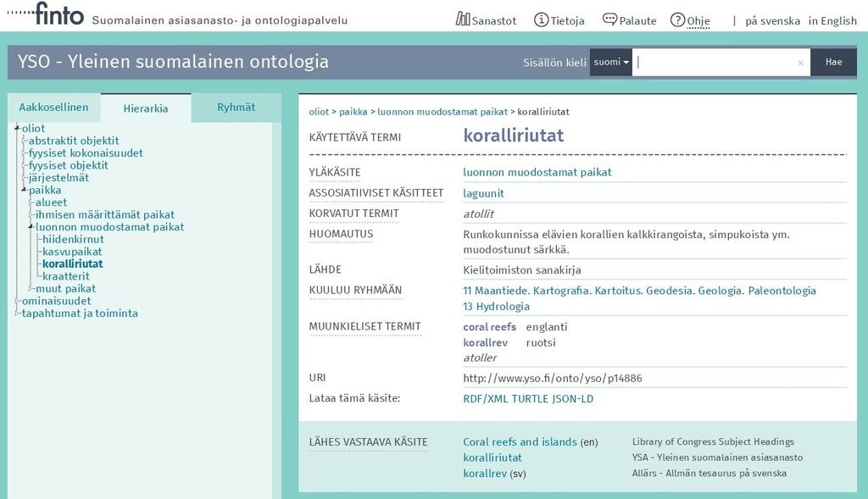Expand tapahtumat ja toiminta node
The width and height of the screenshot is (868, 499).
point(18,313)
